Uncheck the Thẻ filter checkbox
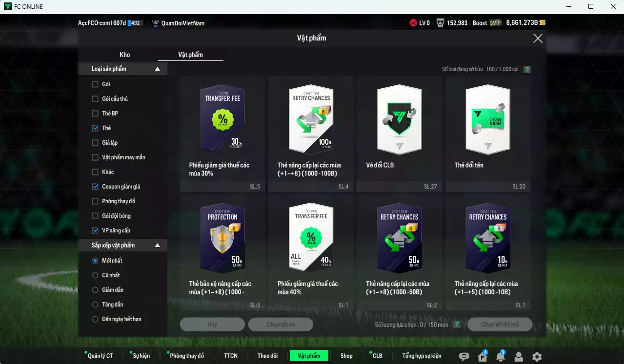This screenshot has height=364, width=624. point(95,128)
